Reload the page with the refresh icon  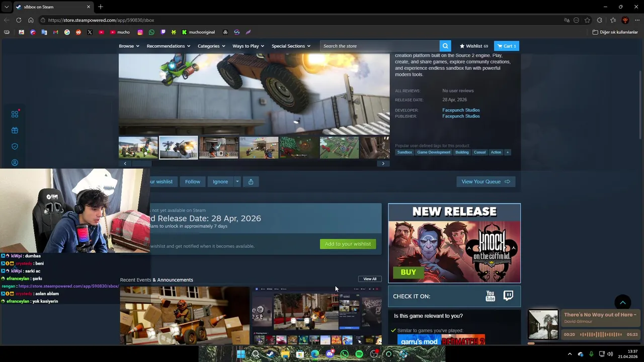(x=19, y=20)
